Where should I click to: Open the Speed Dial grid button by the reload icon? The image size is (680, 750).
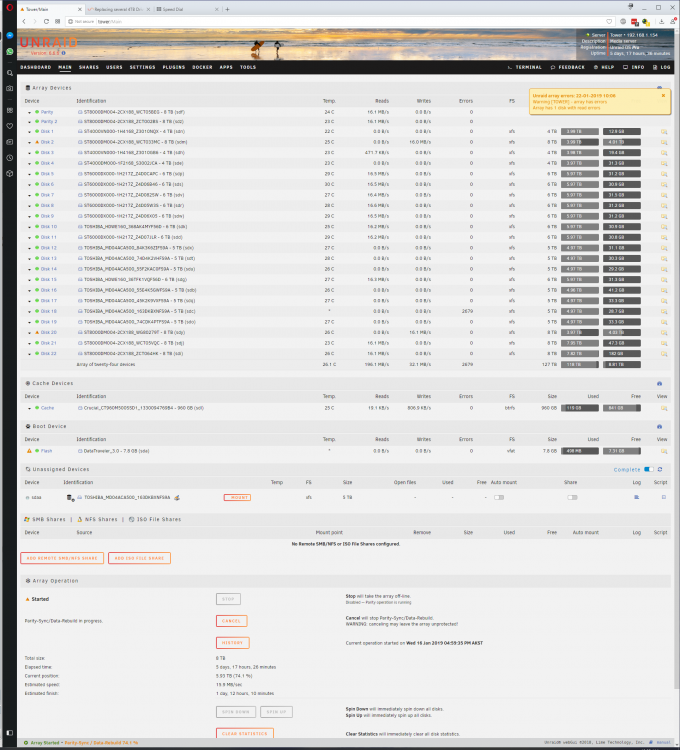pyautogui.click(x=57, y=22)
